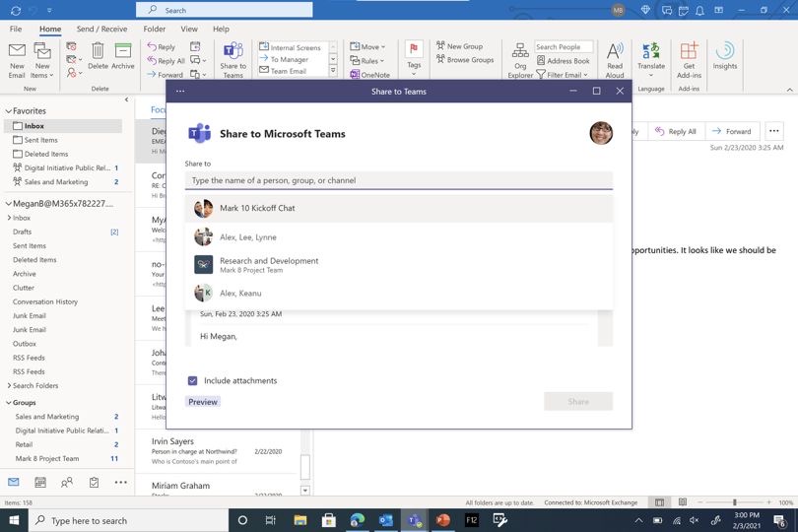Click the New Email icon
Image resolution: width=798 pixels, height=532 pixels.
coord(17,60)
